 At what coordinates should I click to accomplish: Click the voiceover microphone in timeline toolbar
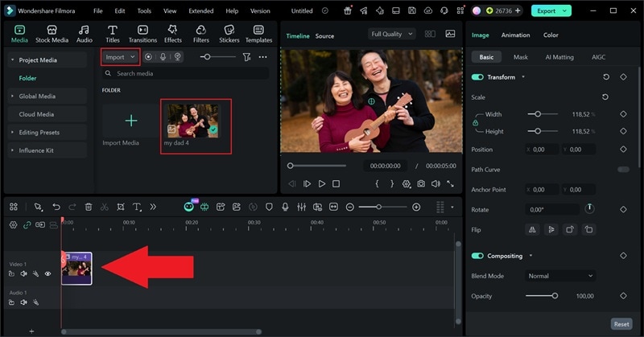285,207
